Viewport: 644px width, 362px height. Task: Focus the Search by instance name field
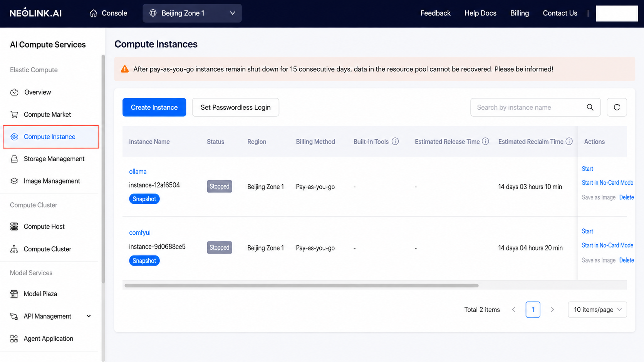coord(528,107)
